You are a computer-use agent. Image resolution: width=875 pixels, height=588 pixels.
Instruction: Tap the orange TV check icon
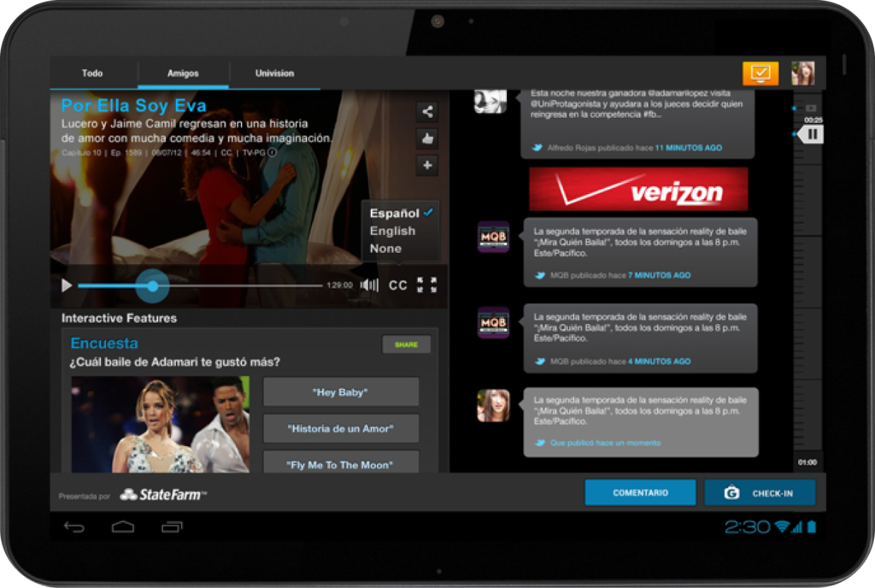click(x=760, y=73)
